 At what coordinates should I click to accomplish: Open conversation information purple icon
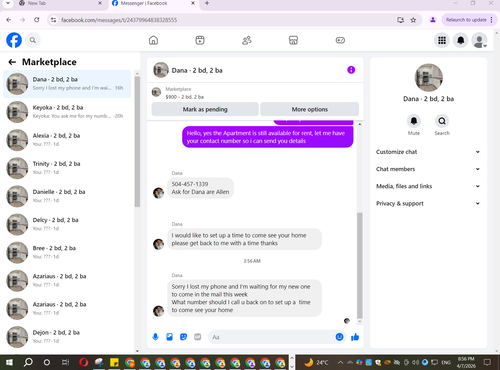[351, 70]
